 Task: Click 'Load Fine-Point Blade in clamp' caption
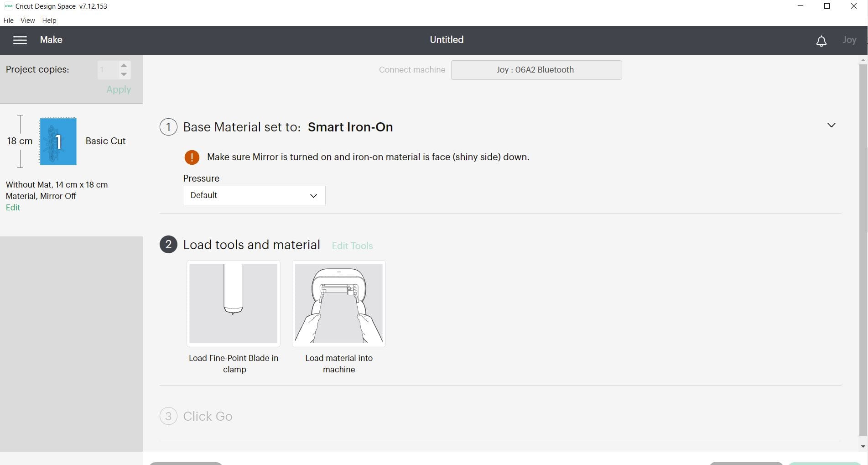click(x=234, y=364)
